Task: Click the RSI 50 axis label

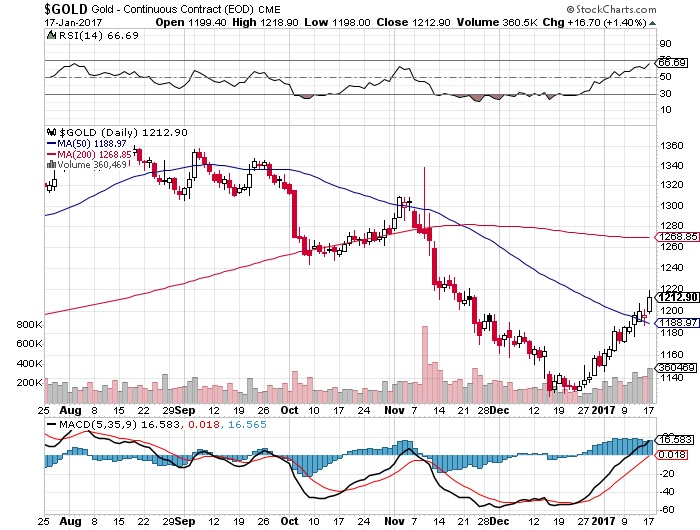Action: pos(665,77)
